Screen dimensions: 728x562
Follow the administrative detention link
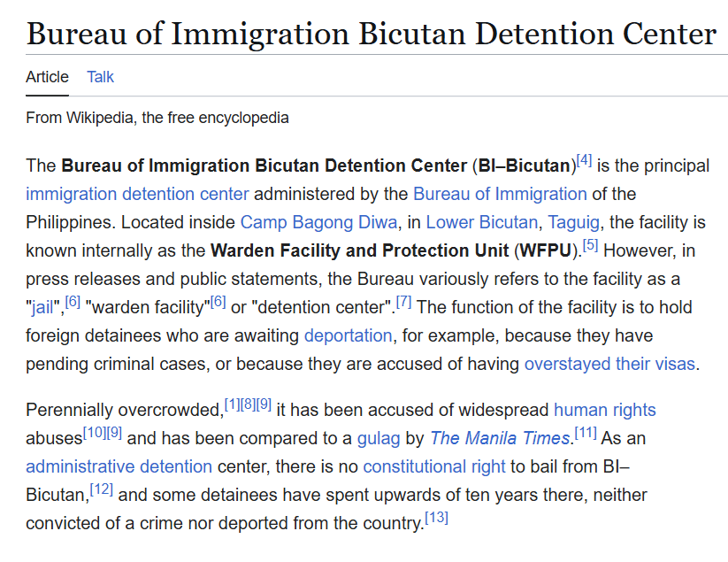[x=119, y=466]
